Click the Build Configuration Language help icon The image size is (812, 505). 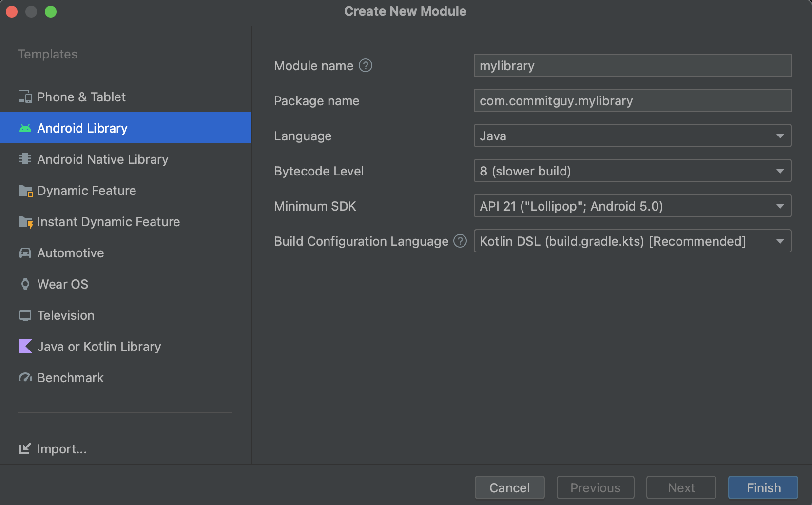click(460, 241)
